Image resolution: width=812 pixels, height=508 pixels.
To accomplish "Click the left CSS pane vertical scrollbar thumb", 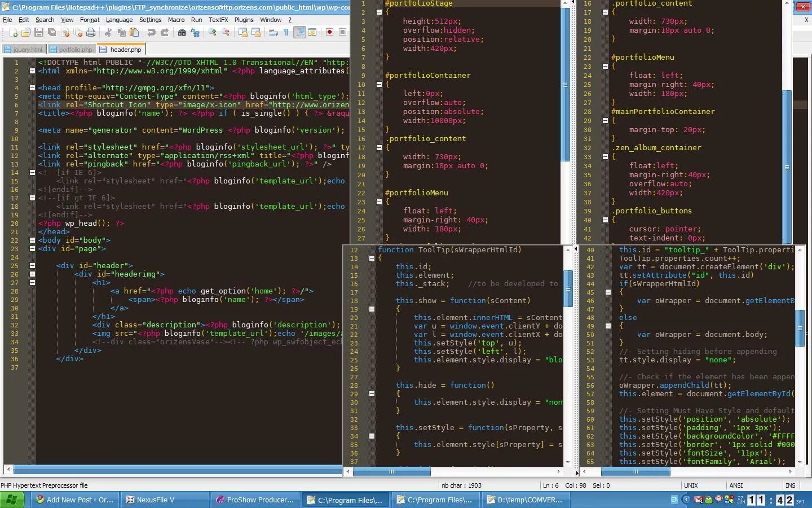I will (x=566, y=85).
